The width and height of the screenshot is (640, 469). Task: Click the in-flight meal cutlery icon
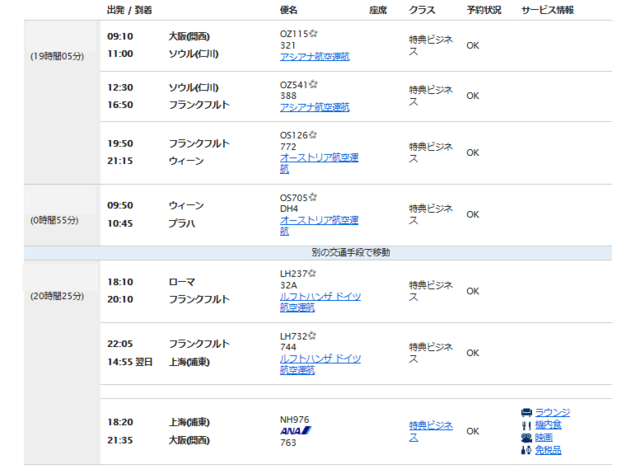point(527,425)
